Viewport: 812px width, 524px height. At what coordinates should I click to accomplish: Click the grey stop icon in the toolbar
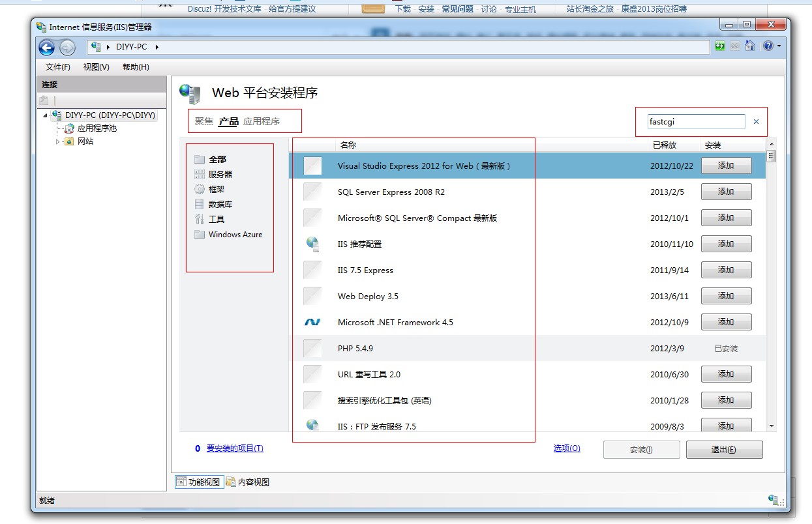[x=735, y=46]
